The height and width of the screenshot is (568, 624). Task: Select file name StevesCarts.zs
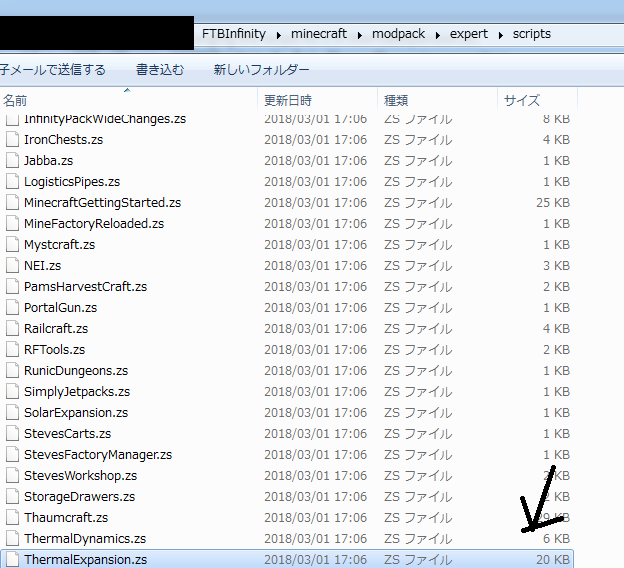(67, 433)
